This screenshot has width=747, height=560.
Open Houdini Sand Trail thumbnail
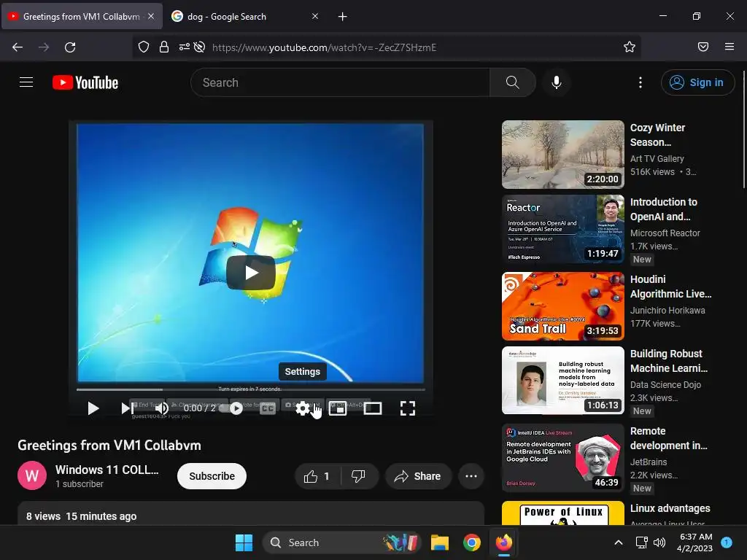(x=562, y=306)
